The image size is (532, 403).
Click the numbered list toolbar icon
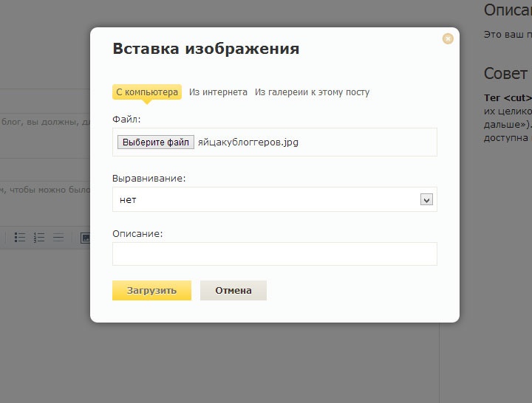[39, 237]
